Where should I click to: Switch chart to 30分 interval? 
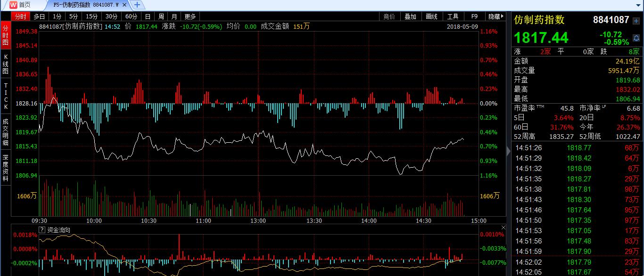[x=112, y=16]
